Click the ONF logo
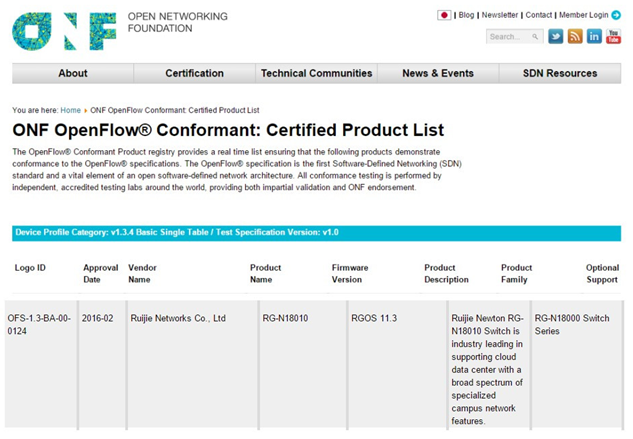 [x=64, y=31]
